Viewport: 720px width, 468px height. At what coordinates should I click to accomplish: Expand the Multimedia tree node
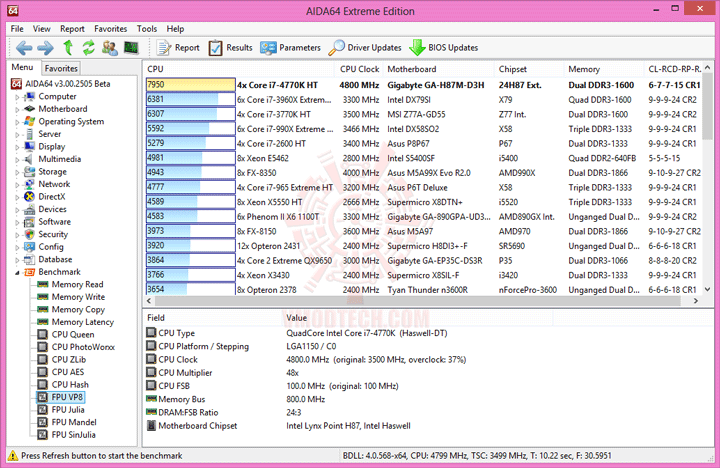click(x=17, y=159)
